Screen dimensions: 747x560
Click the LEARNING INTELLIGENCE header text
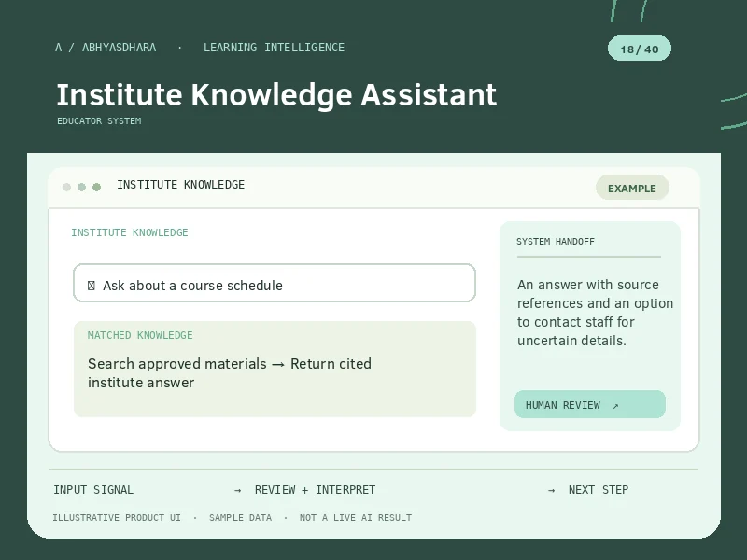point(274,48)
